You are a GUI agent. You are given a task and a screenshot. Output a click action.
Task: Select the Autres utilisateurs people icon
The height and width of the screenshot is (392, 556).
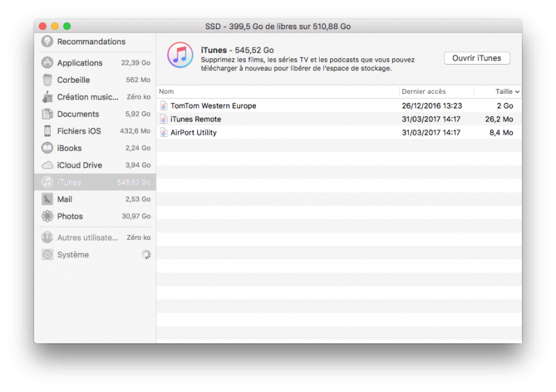click(x=47, y=237)
